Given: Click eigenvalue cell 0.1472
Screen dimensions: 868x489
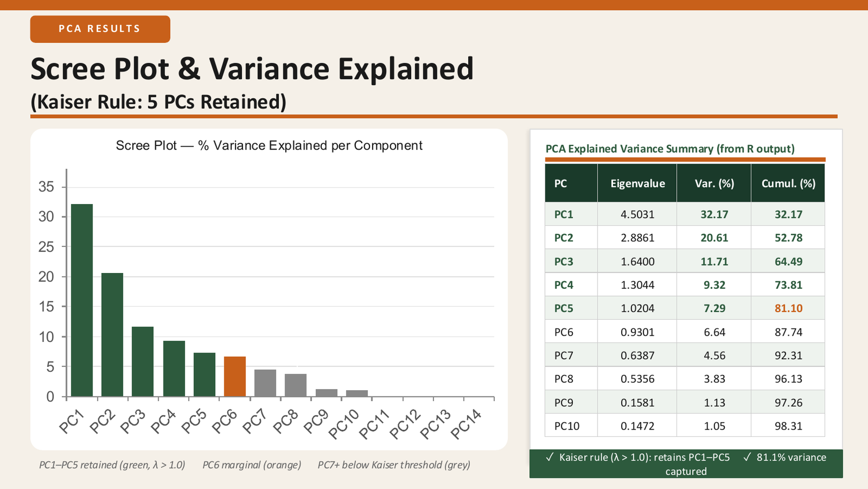Looking at the screenshot, I should click(637, 426).
